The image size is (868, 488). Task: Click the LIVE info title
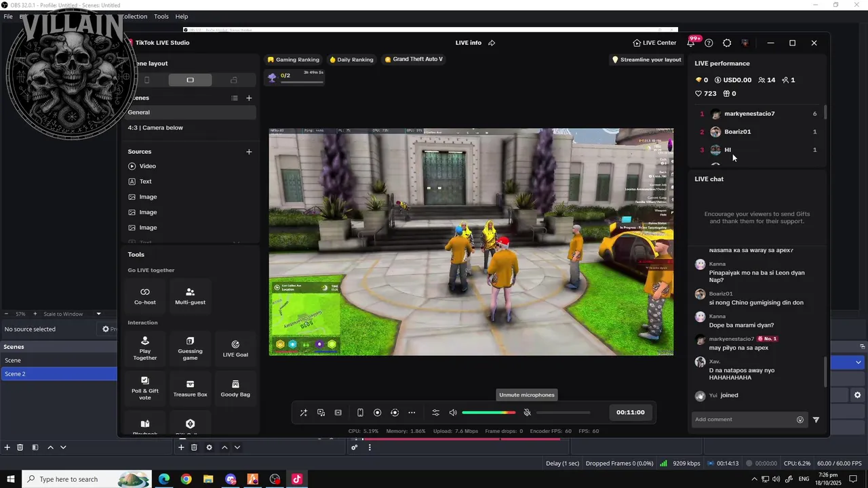click(469, 43)
